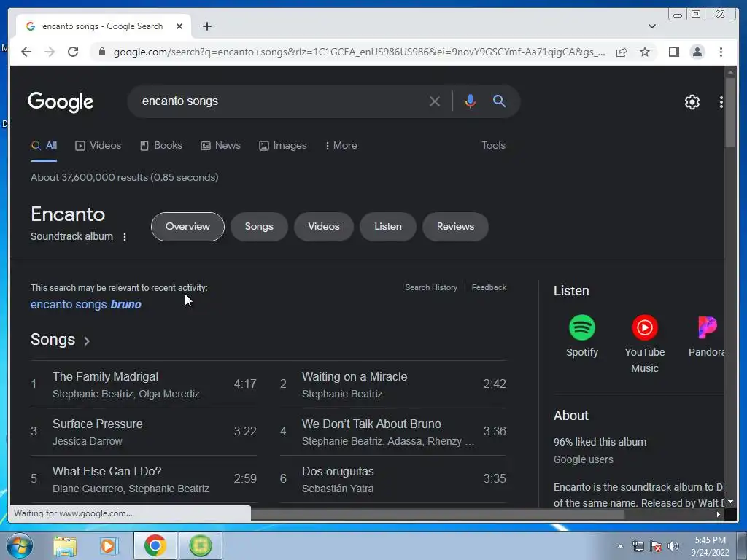Select the Videos chip under Encanto

tap(324, 227)
